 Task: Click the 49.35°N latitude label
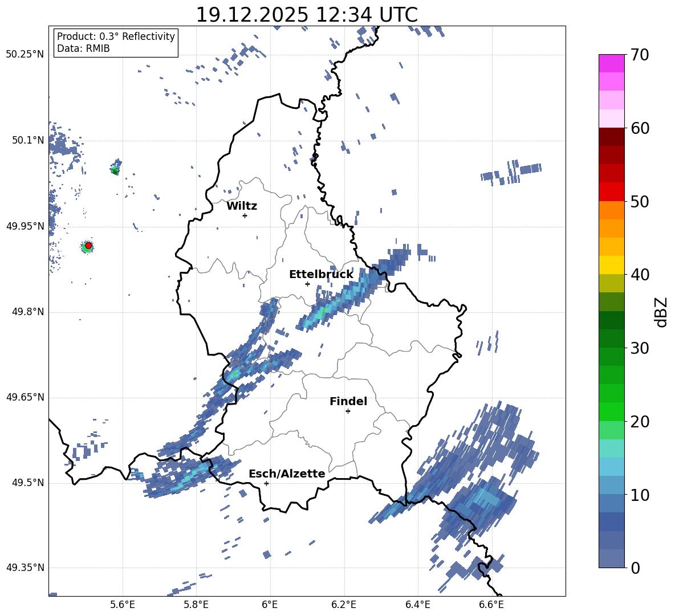[x=25, y=568]
